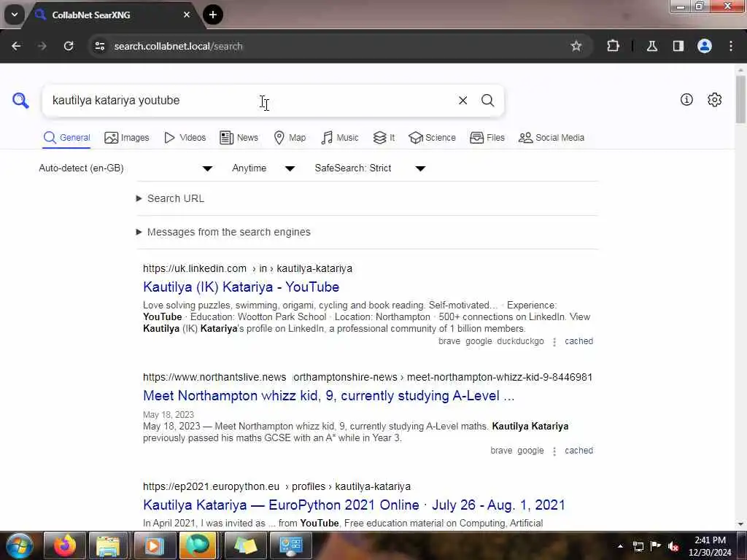The width and height of the screenshot is (747, 560).
Task: Click muted volume tray icon
Action: click(x=673, y=546)
